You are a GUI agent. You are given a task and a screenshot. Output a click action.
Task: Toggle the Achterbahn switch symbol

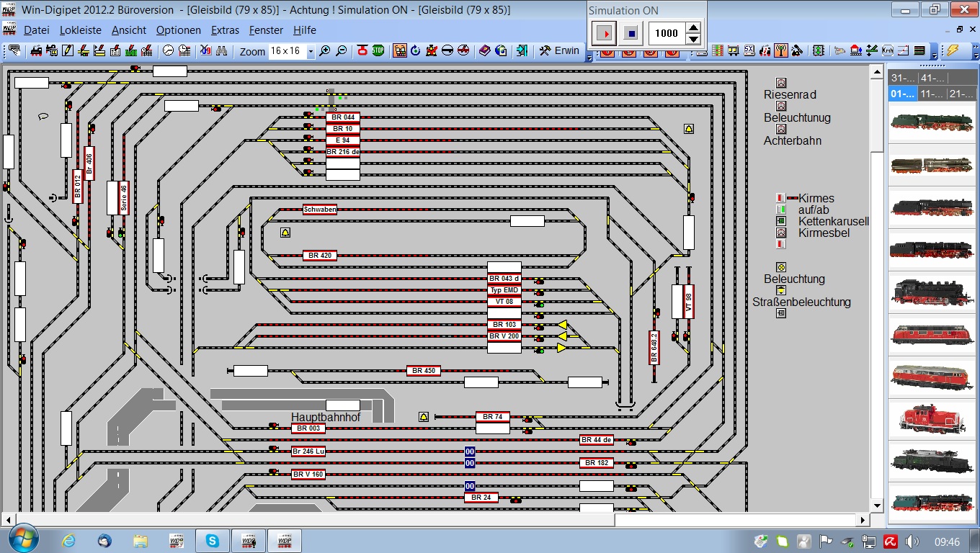781,129
